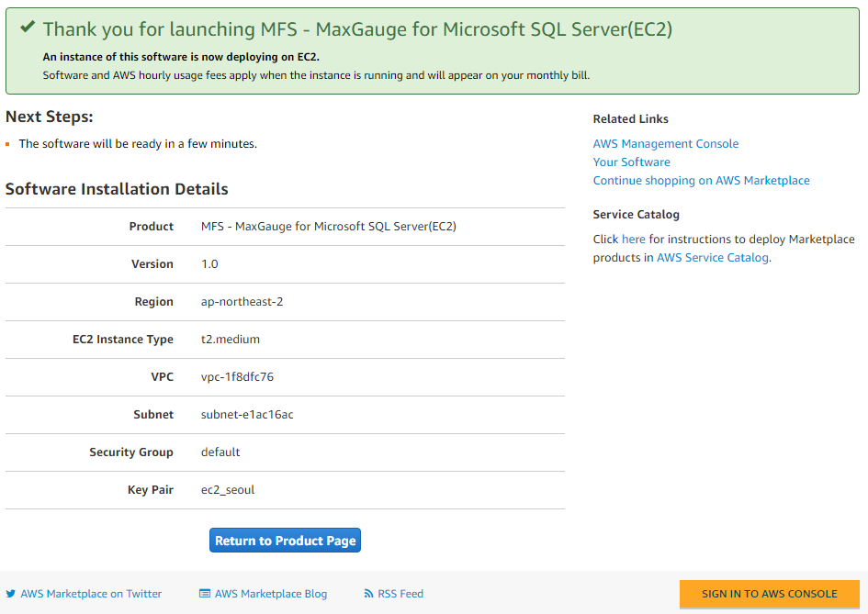Click the product name value 'MFS - MaxGauge for Microsoft SQL Server(EC2)' in table

click(x=328, y=227)
